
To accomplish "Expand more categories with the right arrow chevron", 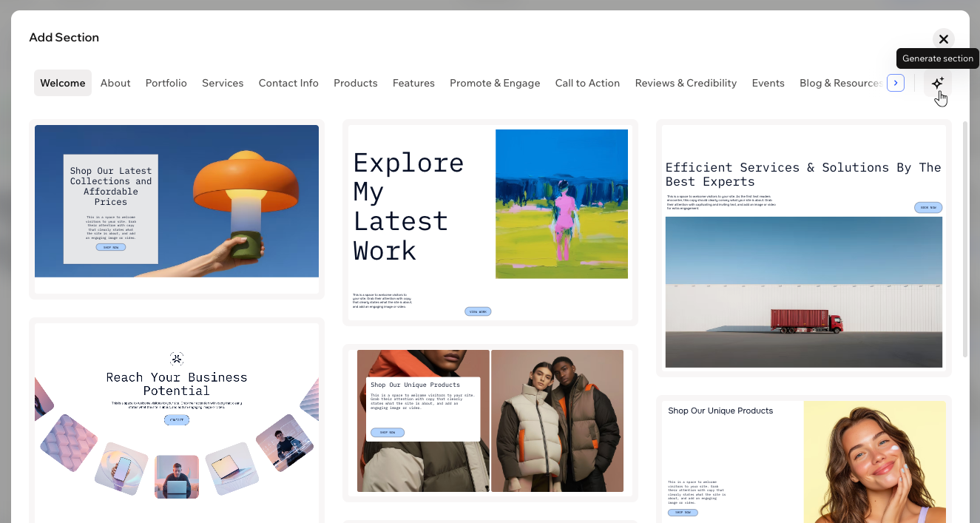I will point(895,83).
